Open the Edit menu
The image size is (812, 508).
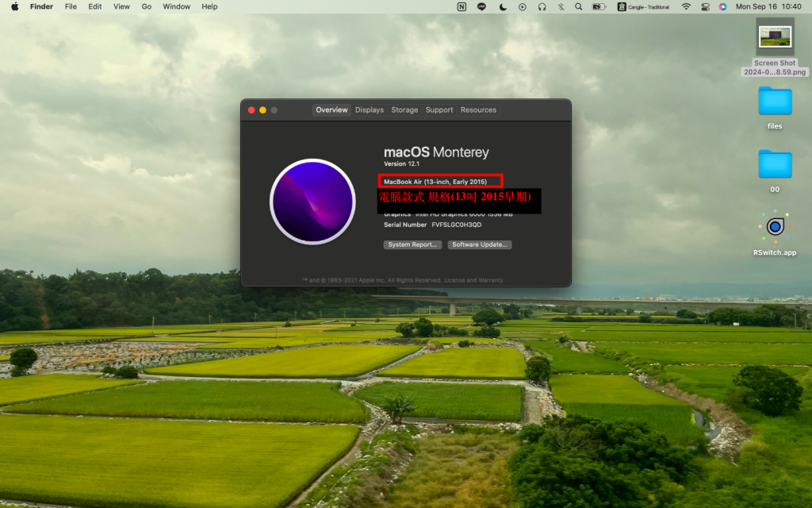(x=95, y=6)
